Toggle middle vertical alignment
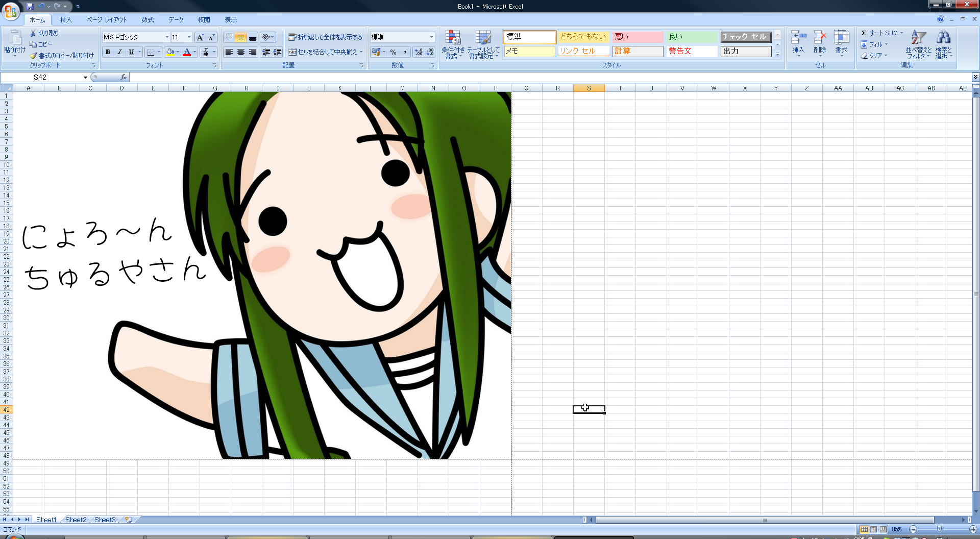The image size is (980, 539). 241,37
